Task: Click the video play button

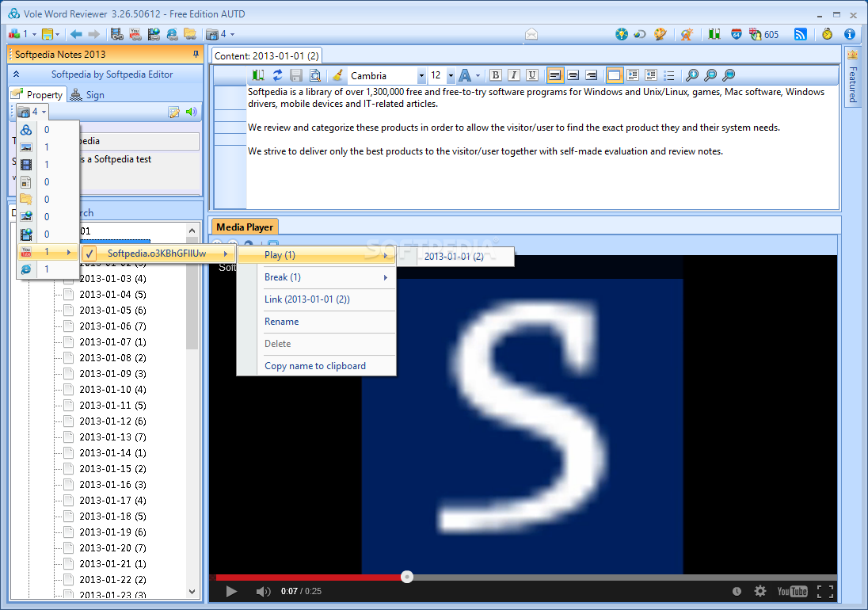Action: click(x=231, y=591)
